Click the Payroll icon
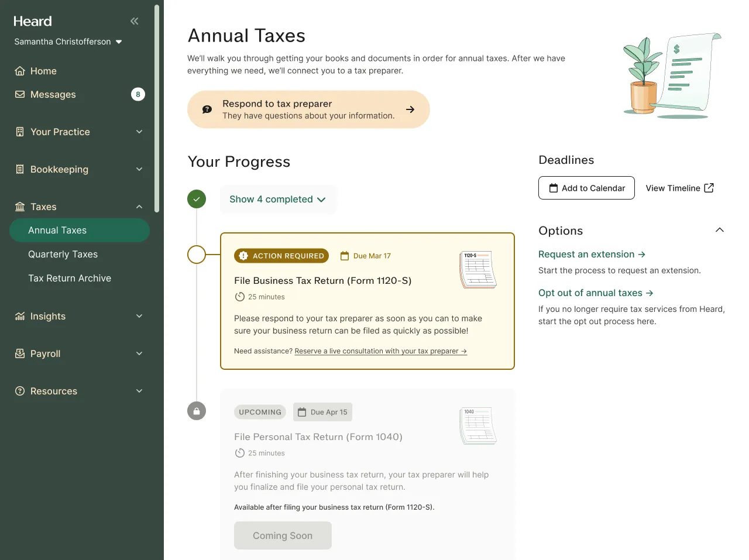This screenshot has height=560, width=749. [20, 353]
